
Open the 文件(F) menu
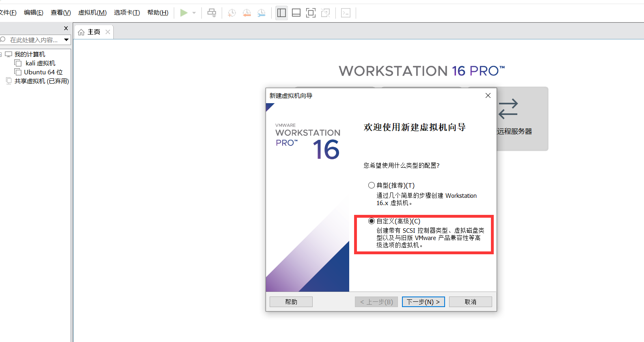pos(8,13)
